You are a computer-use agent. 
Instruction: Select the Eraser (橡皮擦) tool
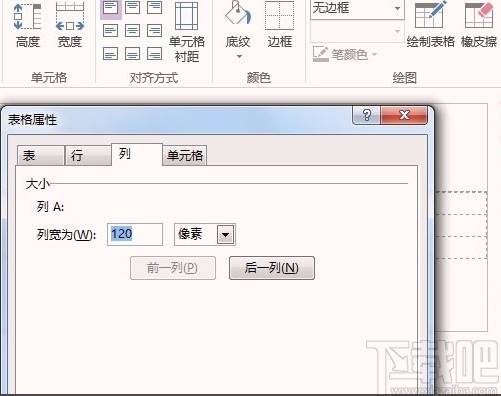[479, 25]
